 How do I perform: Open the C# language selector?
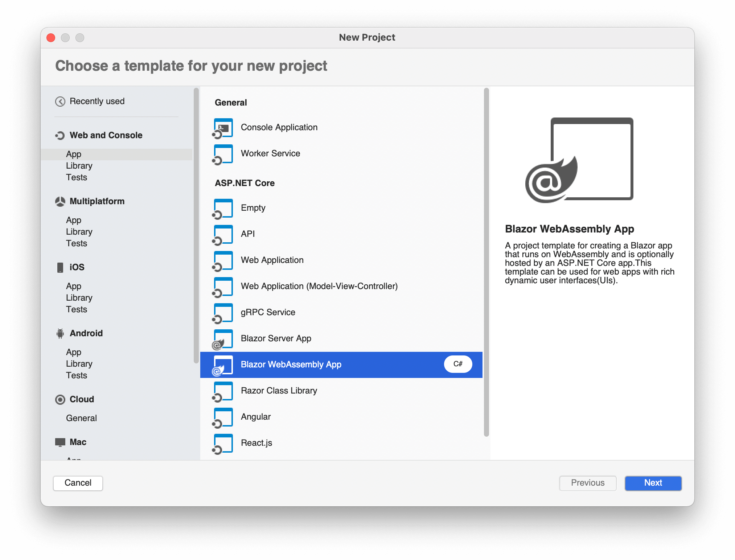458,364
